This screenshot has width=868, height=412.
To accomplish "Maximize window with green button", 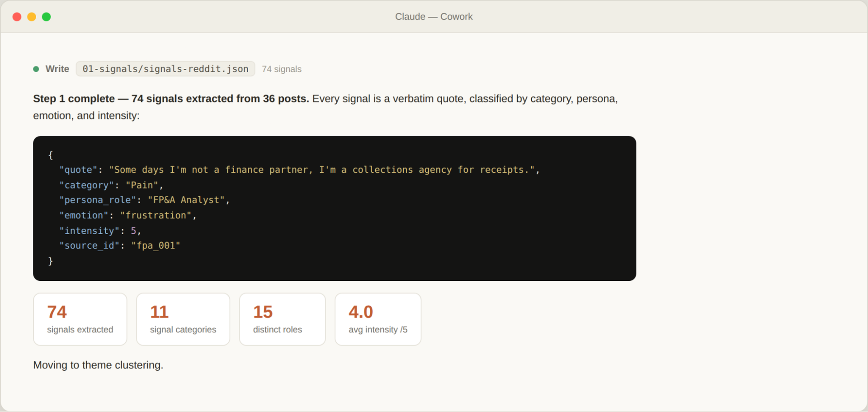I will pyautogui.click(x=47, y=17).
